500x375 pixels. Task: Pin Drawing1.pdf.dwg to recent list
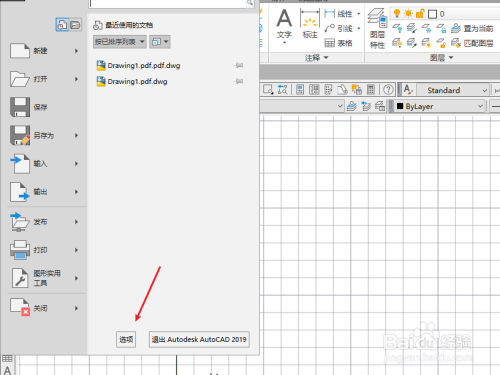click(x=239, y=81)
